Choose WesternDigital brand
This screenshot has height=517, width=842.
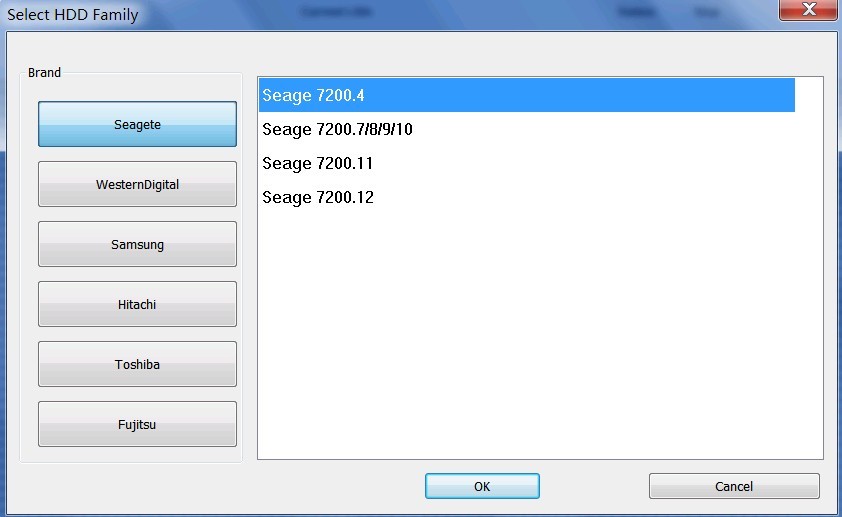point(137,184)
